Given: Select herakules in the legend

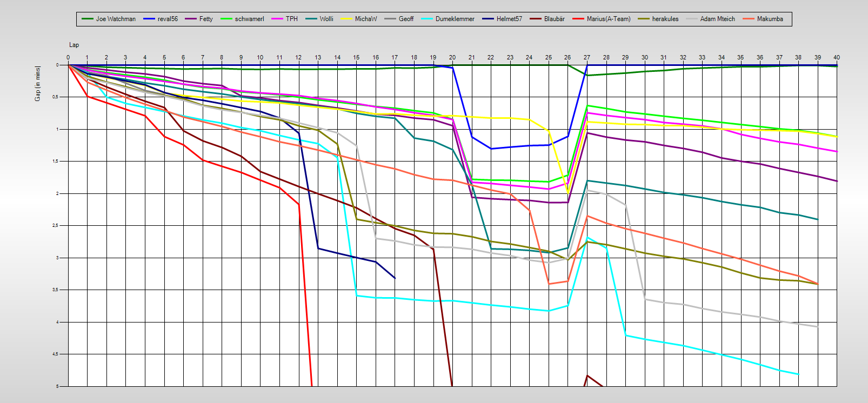Looking at the screenshot, I should (x=658, y=19).
